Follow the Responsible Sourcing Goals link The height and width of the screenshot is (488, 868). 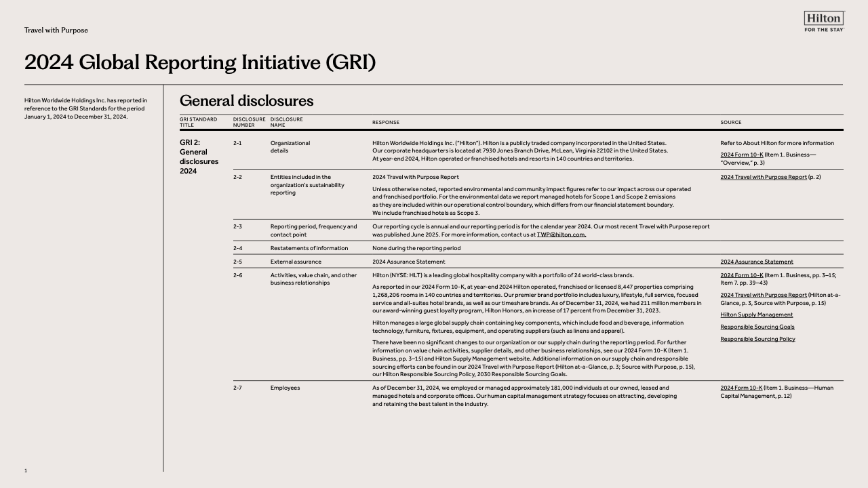click(757, 327)
